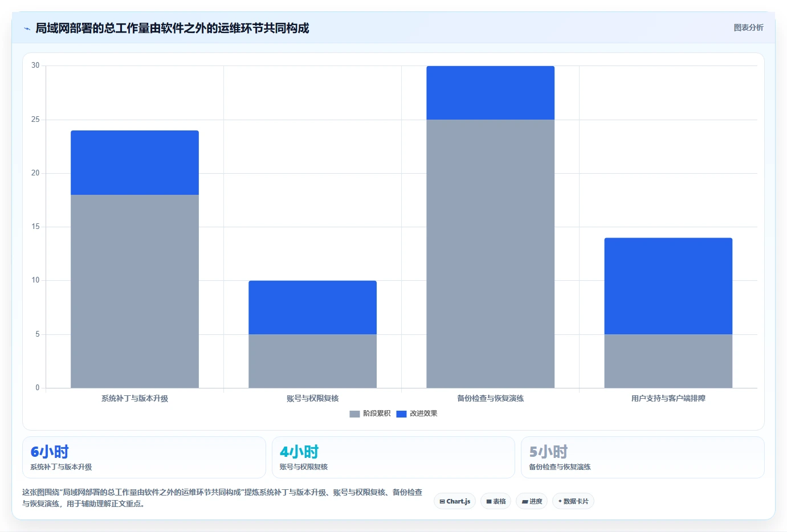Click the y-axis value 20

click(x=35, y=173)
